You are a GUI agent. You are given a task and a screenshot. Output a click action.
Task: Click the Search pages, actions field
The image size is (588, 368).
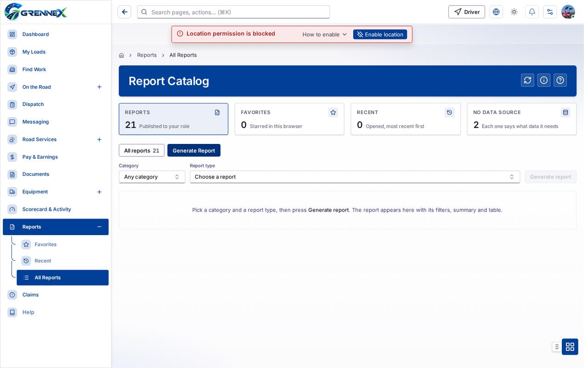[233, 12]
